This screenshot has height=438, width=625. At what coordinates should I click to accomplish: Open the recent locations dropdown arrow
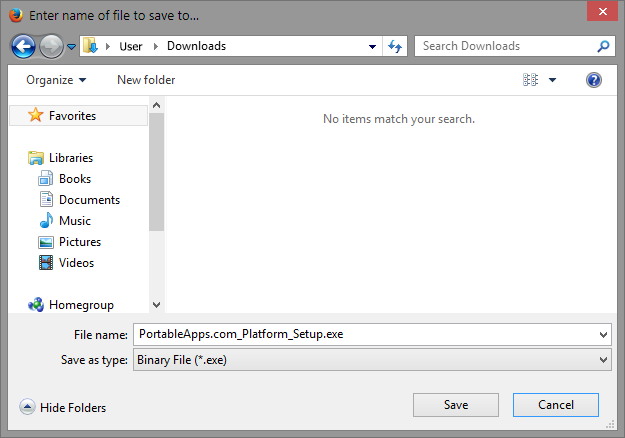pyautogui.click(x=71, y=47)
